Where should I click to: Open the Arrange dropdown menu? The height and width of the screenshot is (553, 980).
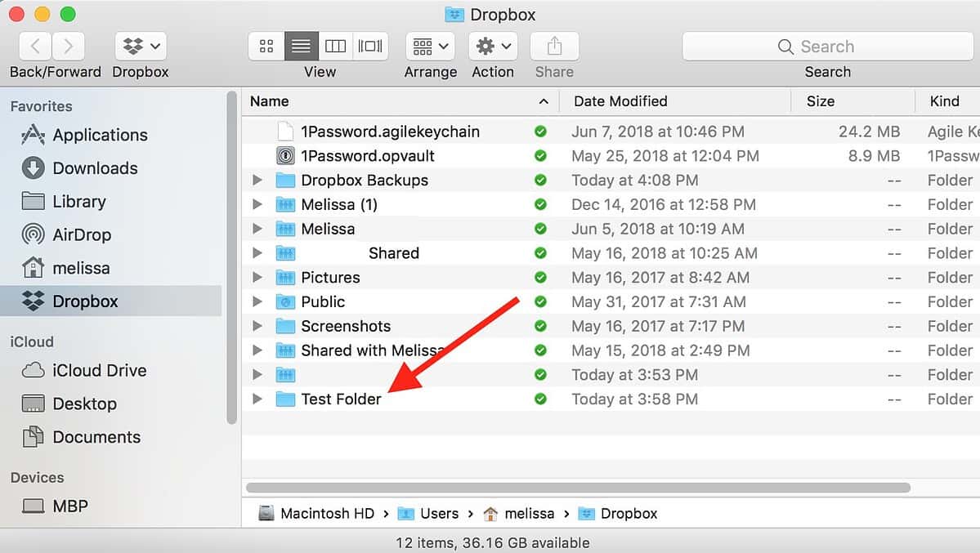(430, 47)
